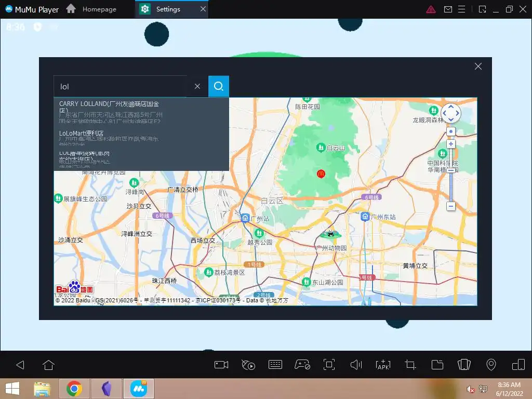Click the 荔枝湾景区 marker
The width and height of the screenshot is (532, 399).
click(x=209, y=272)
